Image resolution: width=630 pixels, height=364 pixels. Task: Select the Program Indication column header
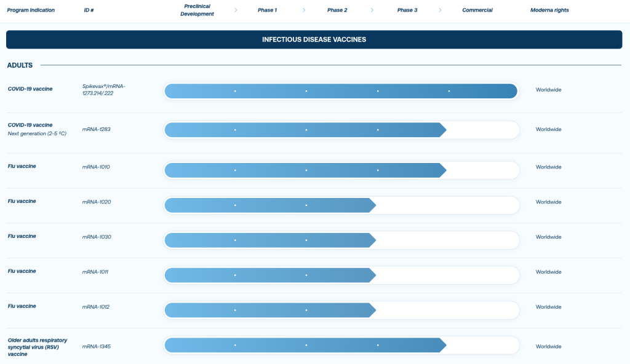coord(31,10)
